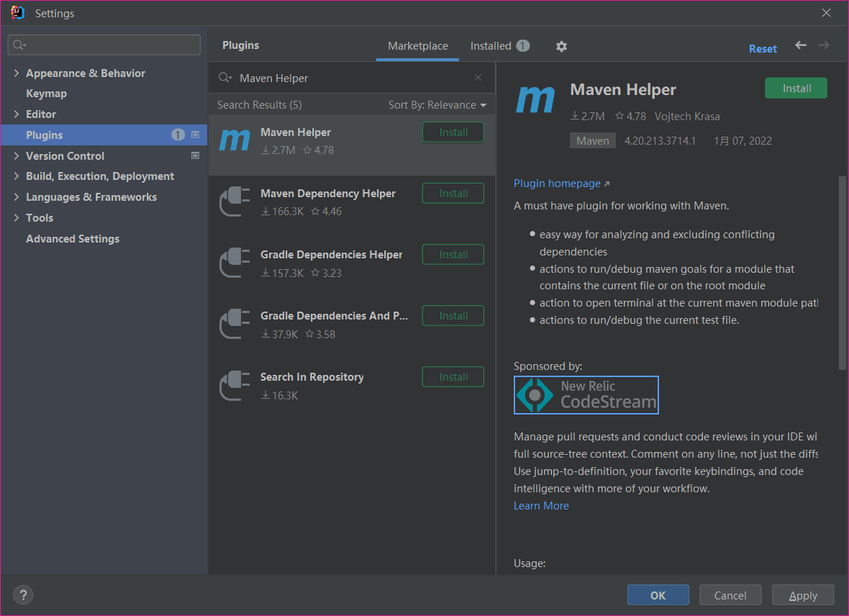Click the Maven tag label

point(592,141)
